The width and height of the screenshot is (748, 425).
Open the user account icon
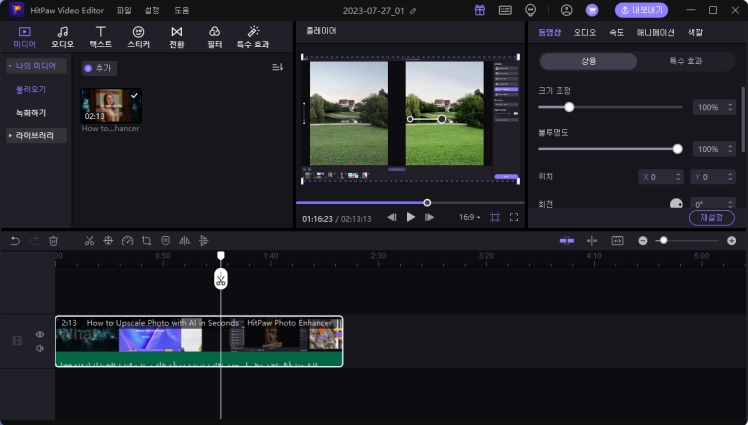pos(566,10)
